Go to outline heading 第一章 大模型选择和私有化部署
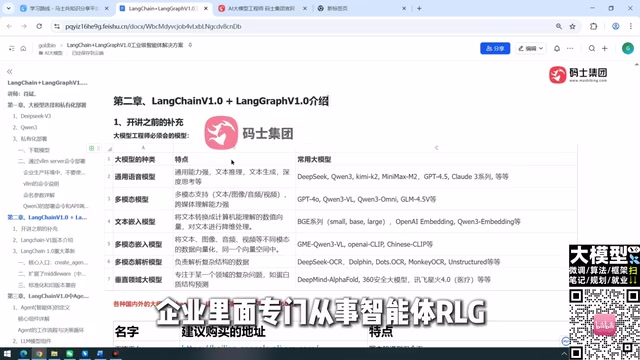The image size is (640, 360). coord(47,105)
